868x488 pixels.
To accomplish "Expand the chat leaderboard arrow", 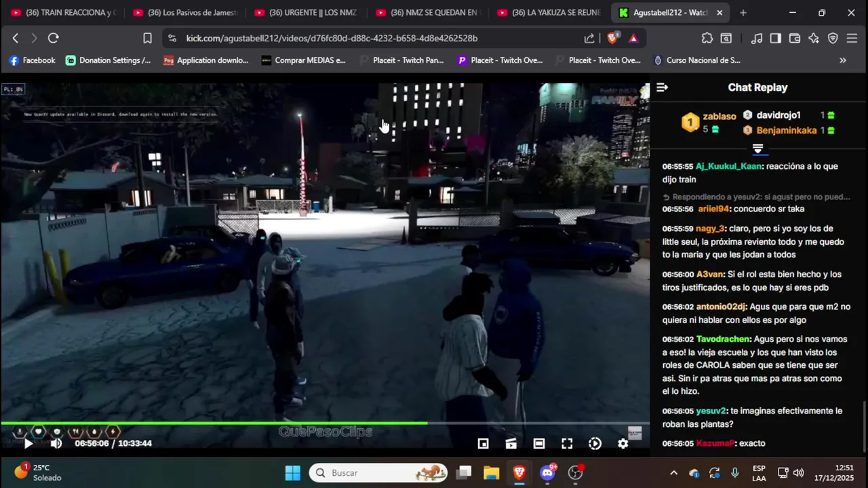I will tap(757, 148).
